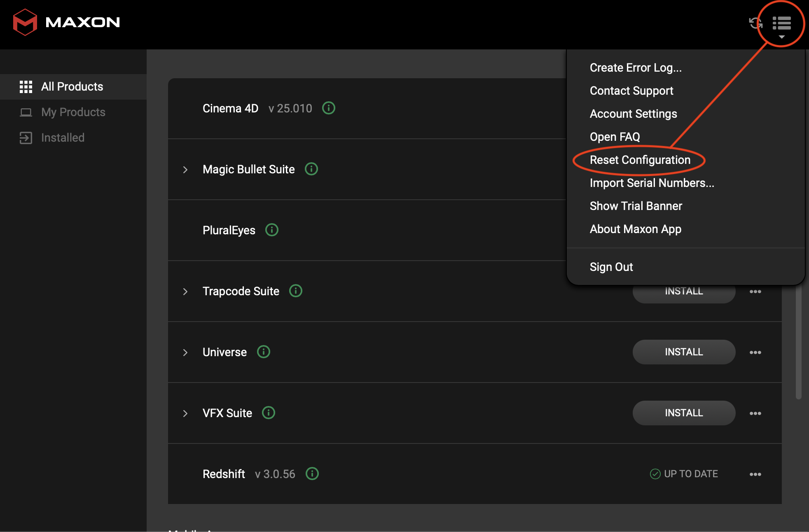Open more options dots for Trapcode Suite
809x532 pixels.
tap(755, 292)
